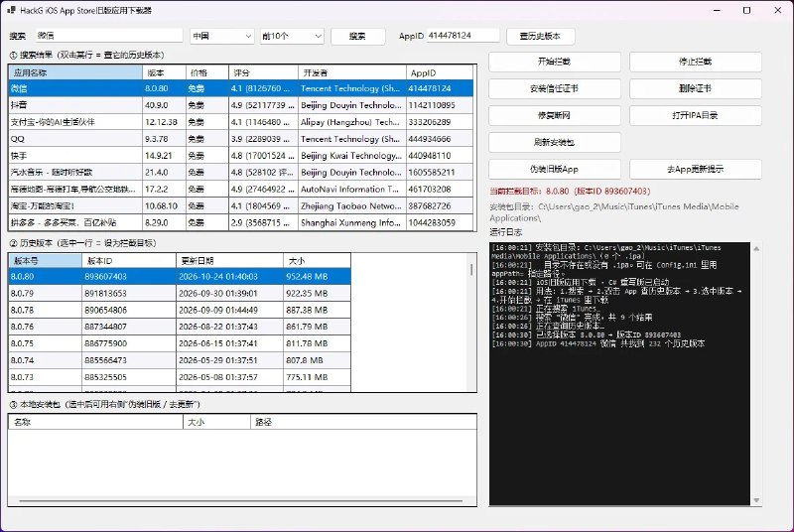Viewport: 794px width, 532px height.
Task: Click developer cell Shanghai Xunmeng Info...
Action: (350, 222)
